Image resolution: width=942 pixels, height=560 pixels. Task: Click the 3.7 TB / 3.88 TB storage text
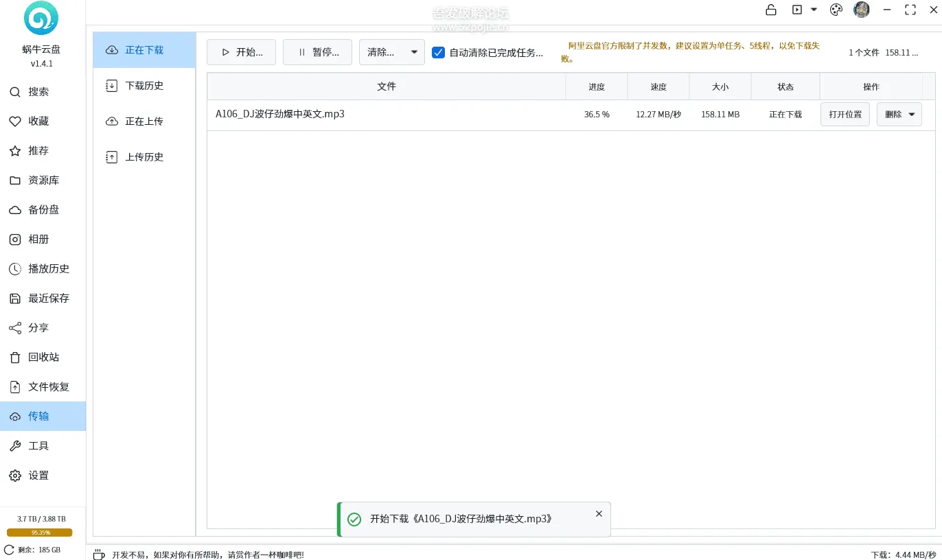click(42, 519)
